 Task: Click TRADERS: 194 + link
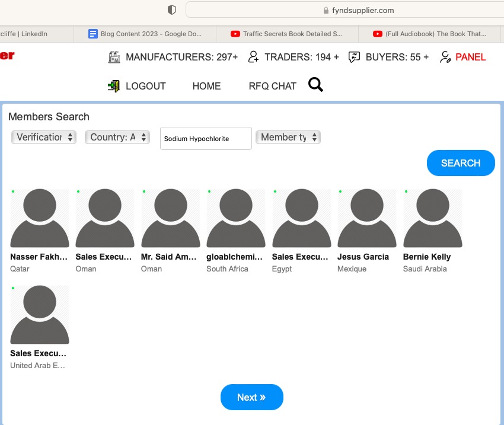pyautogui.click(x=301, y=57)
